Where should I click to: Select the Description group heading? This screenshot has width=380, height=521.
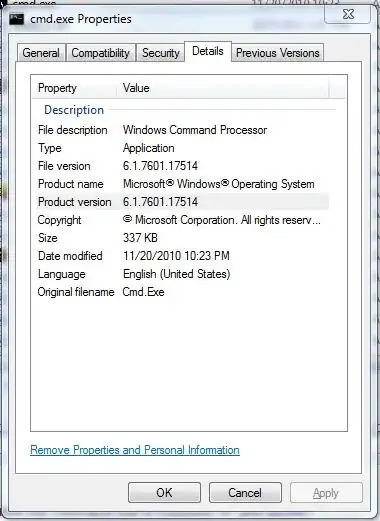click(x=74, y=110)
